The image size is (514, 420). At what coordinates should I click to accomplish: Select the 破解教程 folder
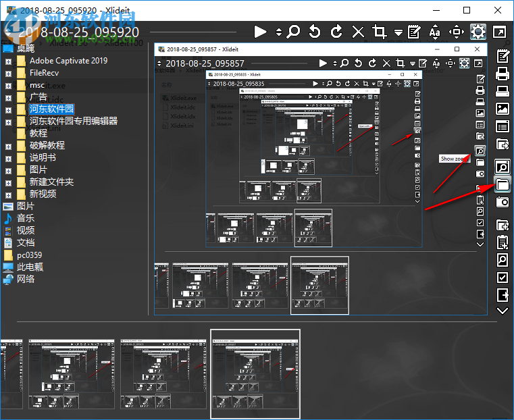coord(47,145)
